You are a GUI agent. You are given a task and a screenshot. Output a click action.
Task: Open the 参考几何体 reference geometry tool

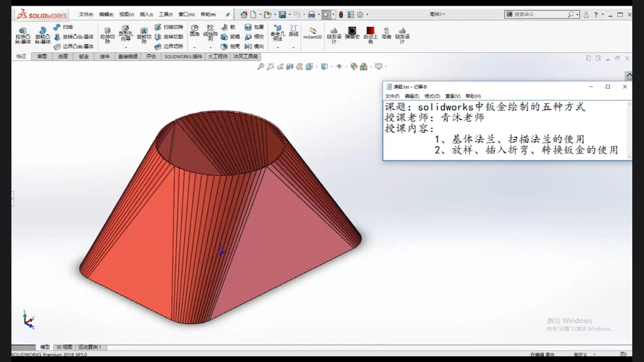coord(277,33)
